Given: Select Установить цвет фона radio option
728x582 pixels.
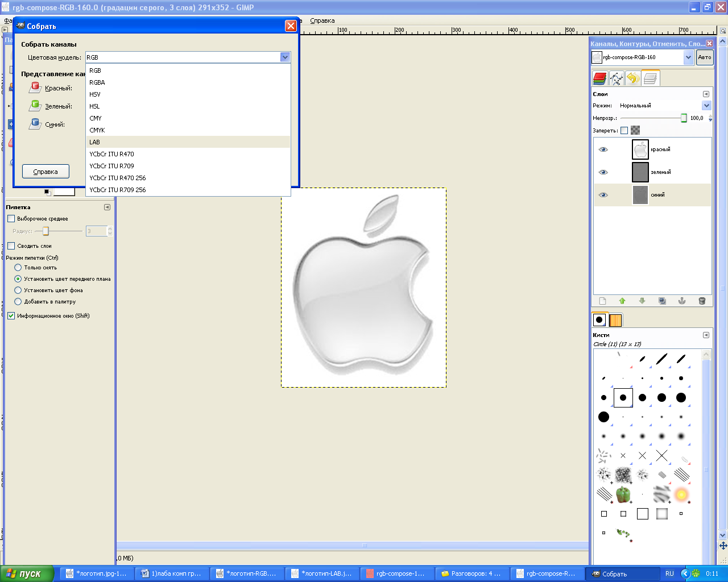Looking at the screenshot, I should (18, 290).
